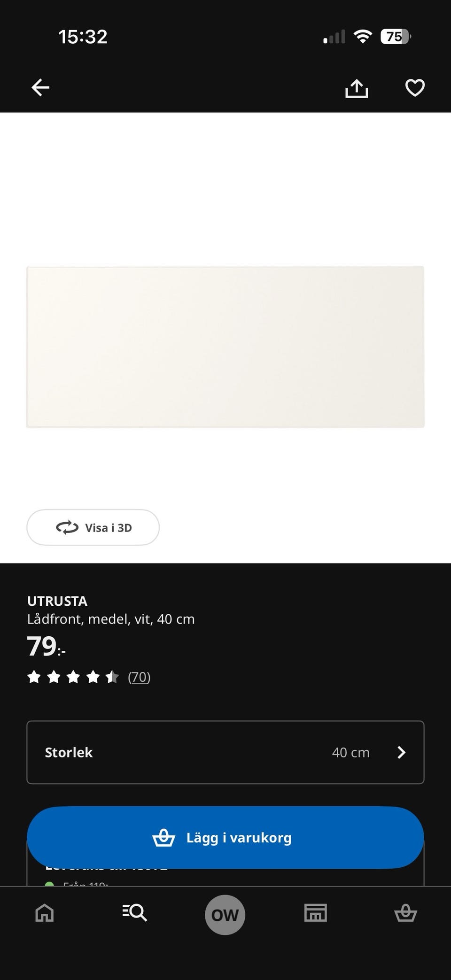Open the share sheet icon
The image size is (451, 980).
tap(357, 88)
